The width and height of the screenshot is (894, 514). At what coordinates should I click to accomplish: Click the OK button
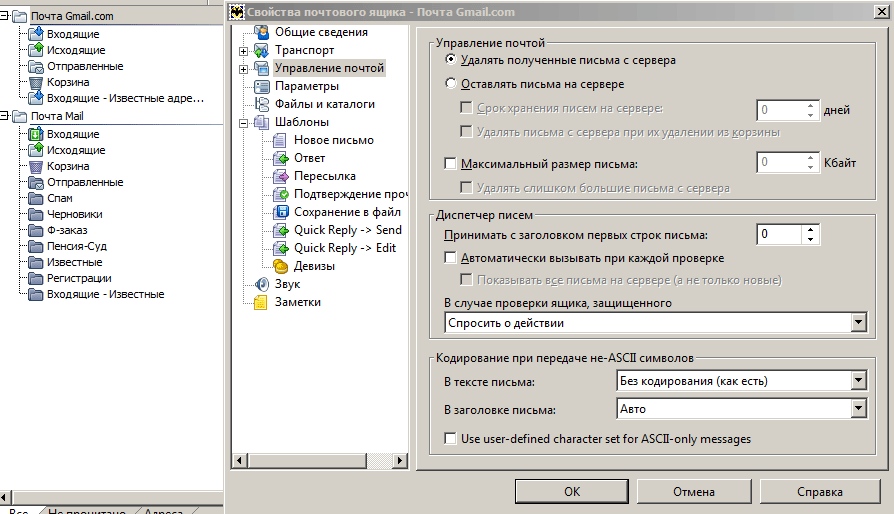pos(572,491)
